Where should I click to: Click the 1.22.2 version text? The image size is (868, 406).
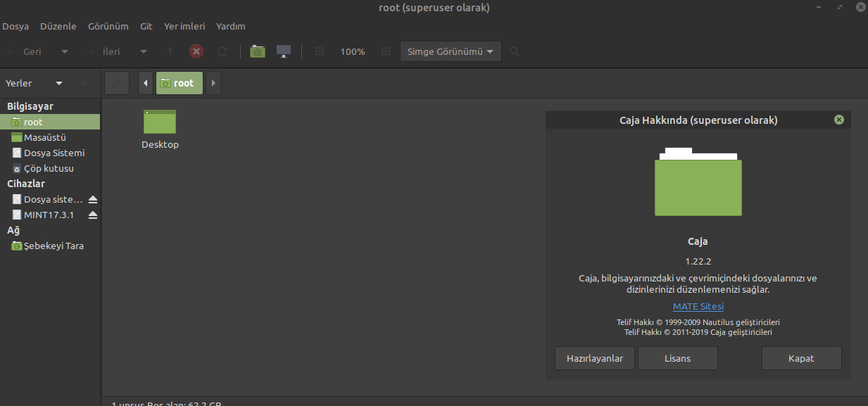pos(698,261)
